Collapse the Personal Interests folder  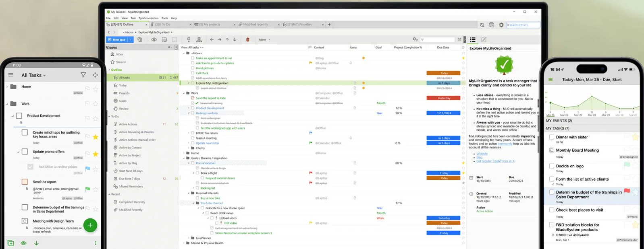[x=189, y=193]
